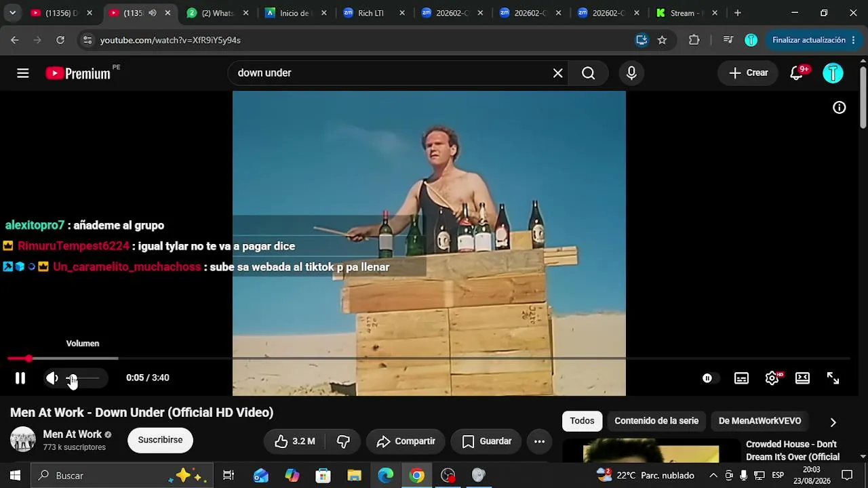Switch to the WhatsApp tab
Viewport: 868px width, 488px height.
218,13
